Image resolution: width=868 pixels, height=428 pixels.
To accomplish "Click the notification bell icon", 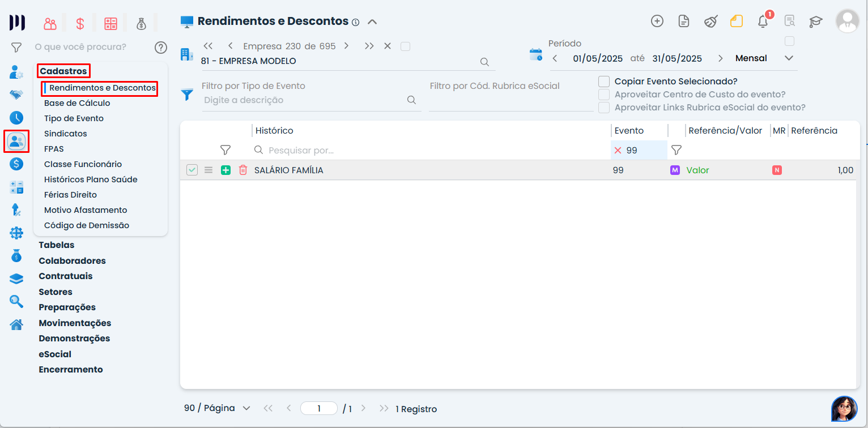I will pos(763,22).
